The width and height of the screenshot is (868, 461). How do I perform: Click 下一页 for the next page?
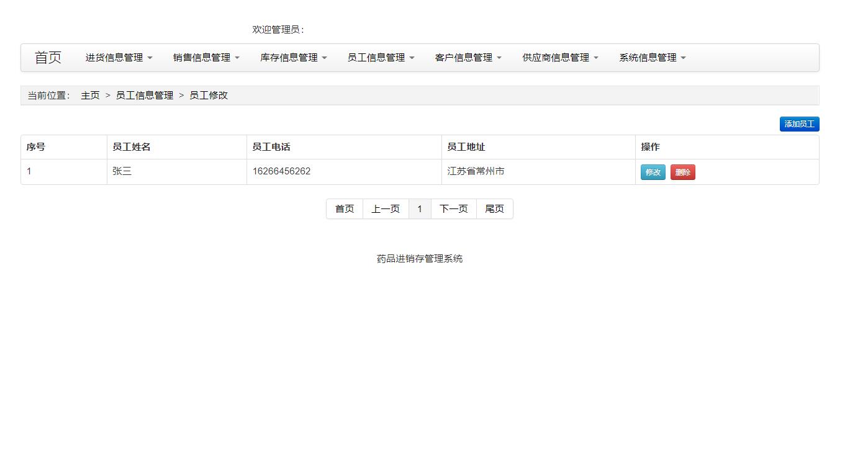click(453, 208)
